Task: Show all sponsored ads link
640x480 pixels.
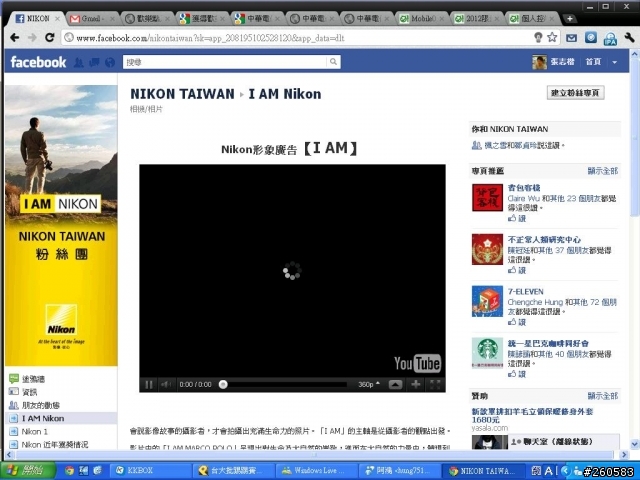Action: [x=603, y=396]
